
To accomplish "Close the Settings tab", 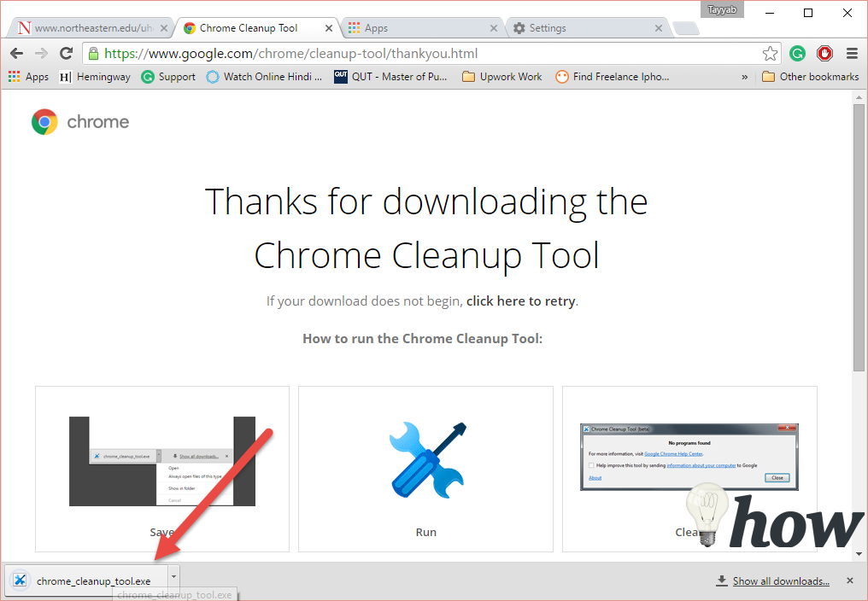I will (x=659, y=27).
